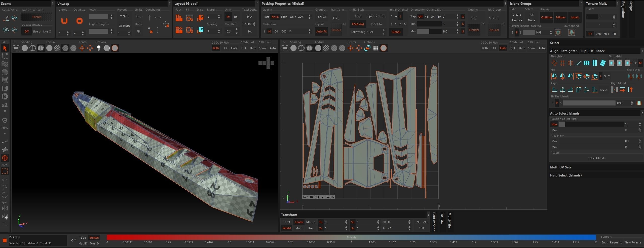Click the Pack icon in Layout
Viewport: 644px width, 248px height.
[179, 18]
